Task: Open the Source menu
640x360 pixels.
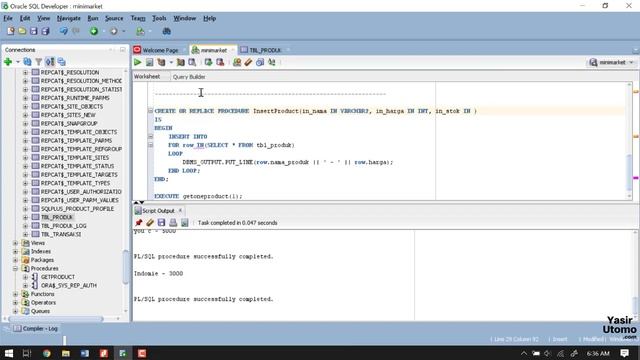Action: coord(114,18)
